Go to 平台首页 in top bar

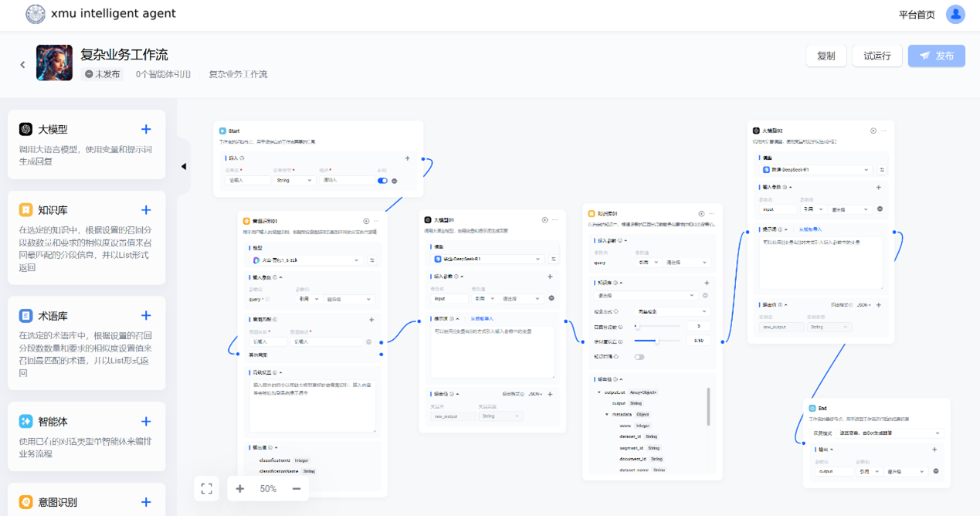(917, 15)
